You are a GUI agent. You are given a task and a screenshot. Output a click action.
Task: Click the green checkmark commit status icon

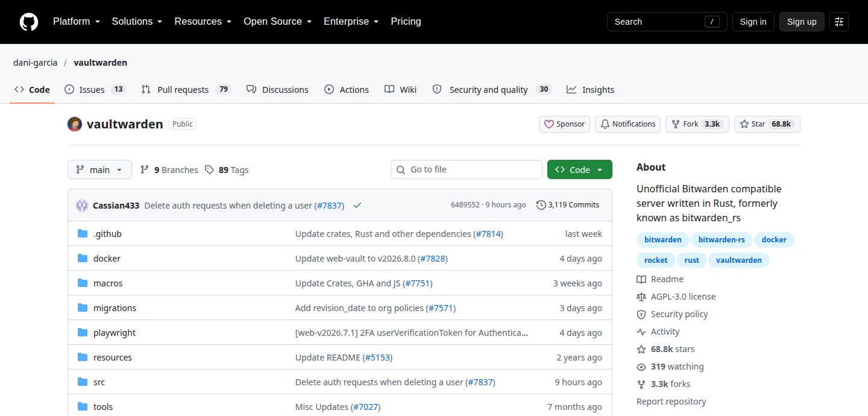[x=357, y=205]
